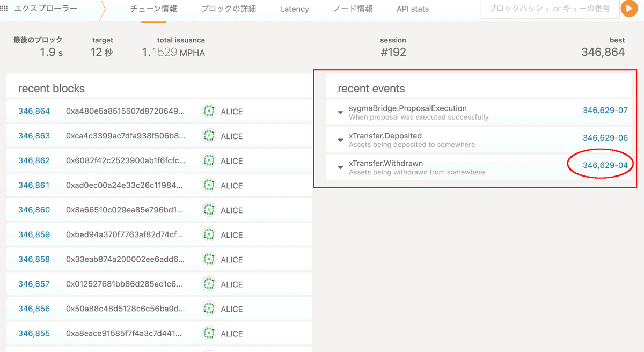Click 'Assets being withdrawn from somewhere' description
This screenshot has width=644, height=352.
(417, 172)
